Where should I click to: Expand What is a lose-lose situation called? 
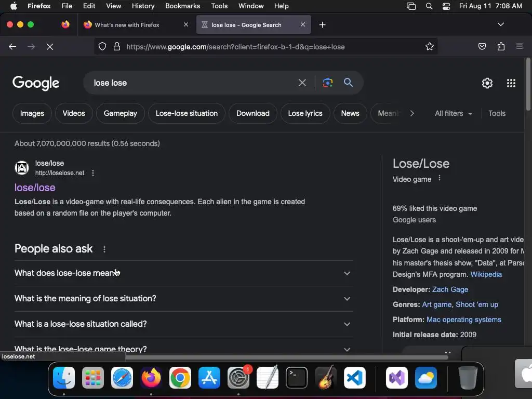(183, 324)
